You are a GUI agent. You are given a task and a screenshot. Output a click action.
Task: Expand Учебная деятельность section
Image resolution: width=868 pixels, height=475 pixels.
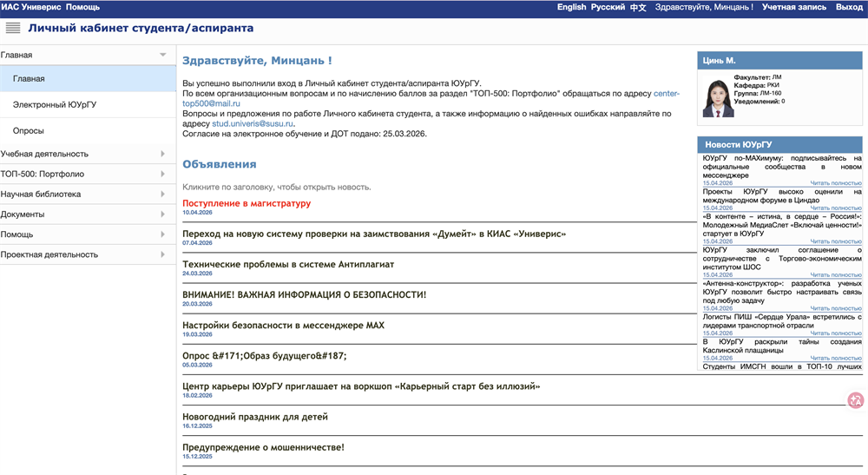[88, 154]
